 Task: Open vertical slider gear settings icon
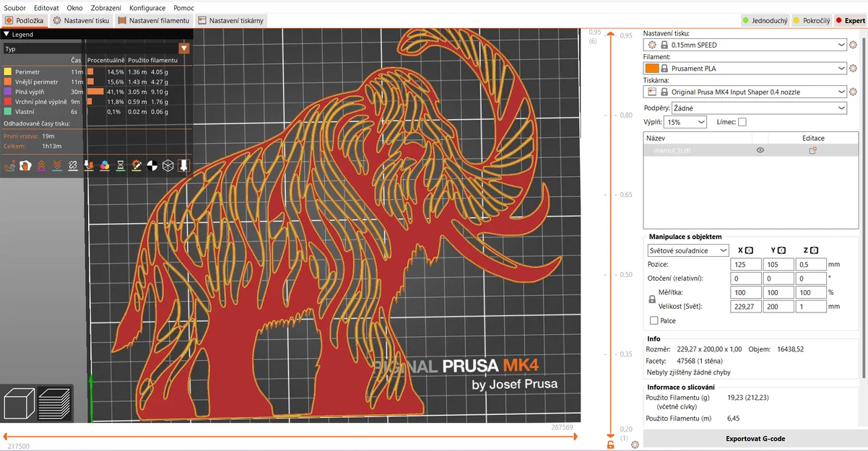634,445
